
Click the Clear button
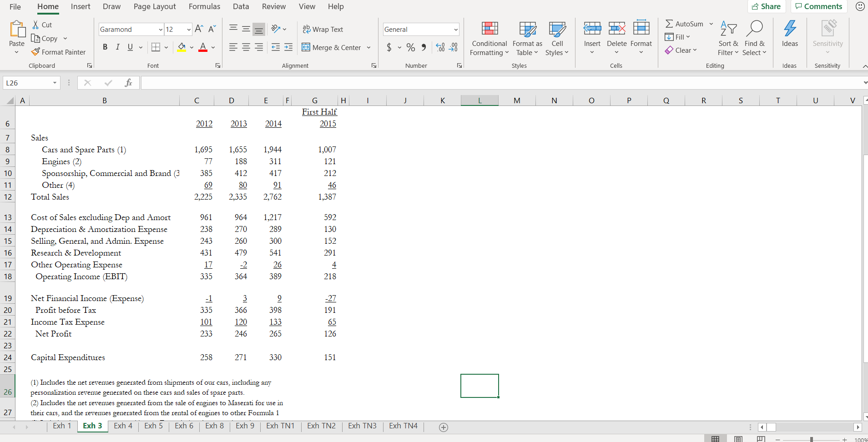point(681,50)
